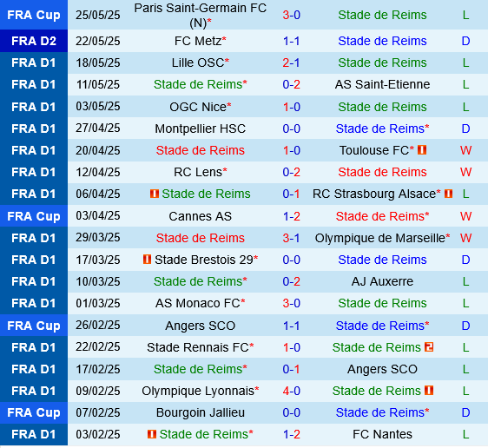Click Lille OSC team name
The image size is (488, 448).
click(198, 63)
